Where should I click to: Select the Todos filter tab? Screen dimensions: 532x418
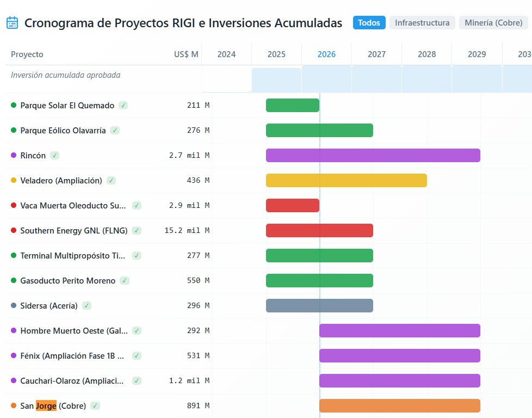pyautogui.click(x=369, y=23)
